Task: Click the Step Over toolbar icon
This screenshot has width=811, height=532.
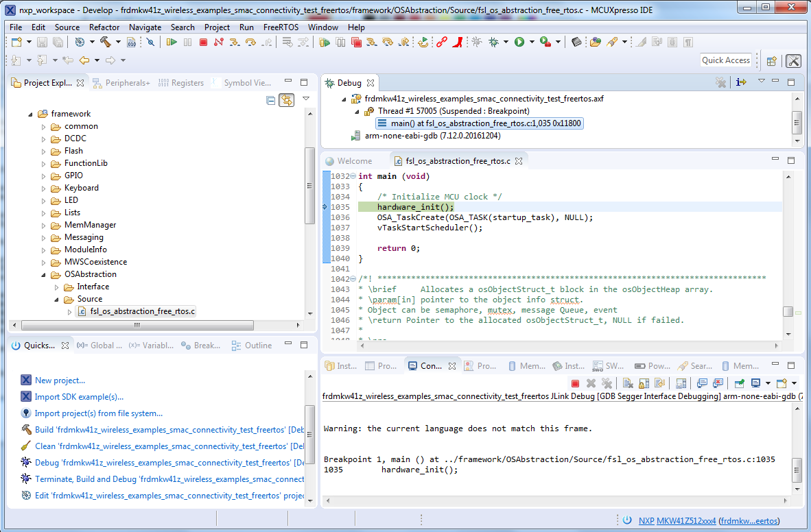Action: click(x=250, y=43)
